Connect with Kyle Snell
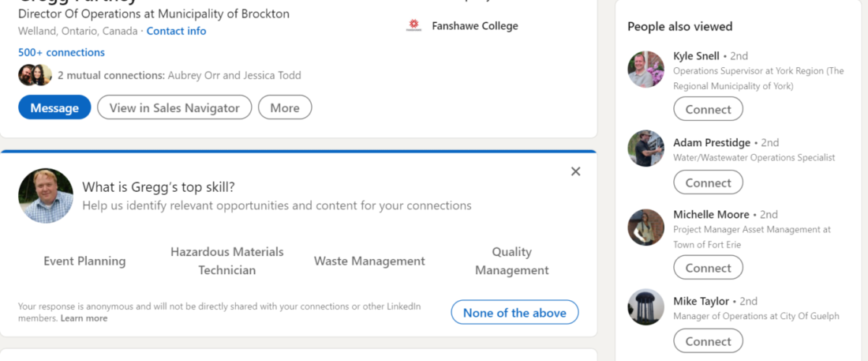868x361 pixels. tap(708, 109)
